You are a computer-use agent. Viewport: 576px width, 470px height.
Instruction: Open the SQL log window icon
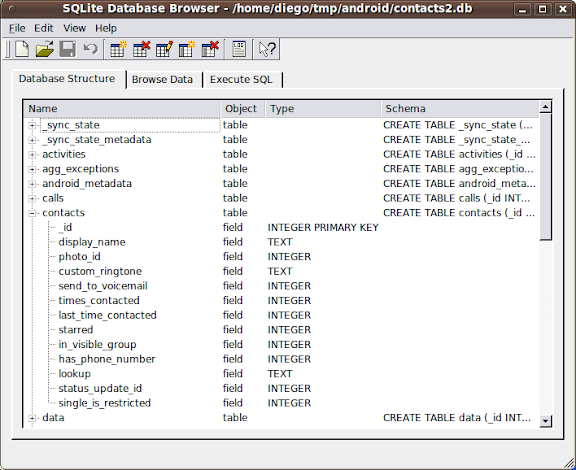[x=239, y=49]
